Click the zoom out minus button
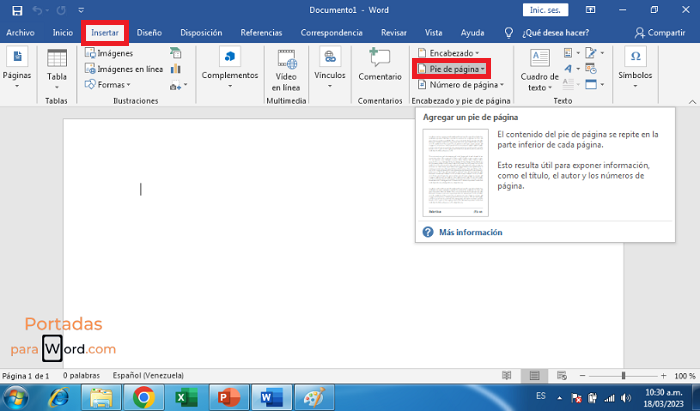This screenshot has width=700, height=411. coord(582,376)
